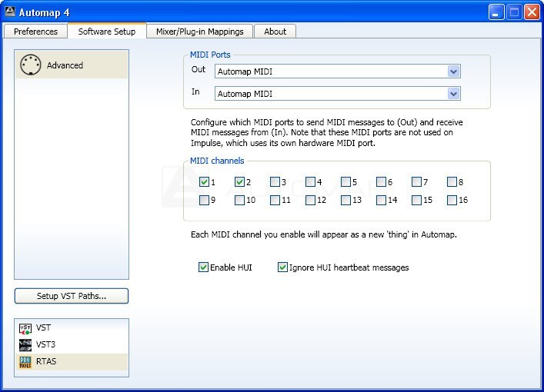
Task: Enable MIDI channel 5
Action: click(x=345, y=181)
